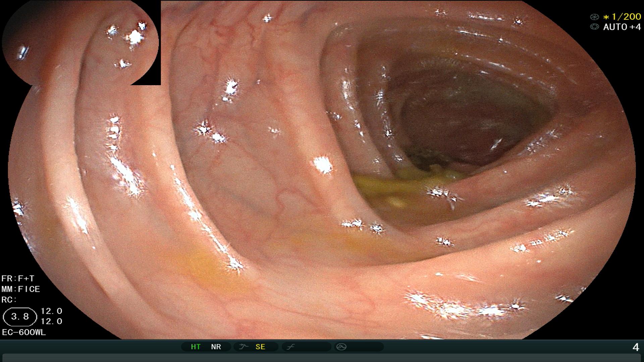The width and height of the screenshot is (644, 362).
Task: Click the FR:F+T freeze setting
Action: [x=18, y=279]
